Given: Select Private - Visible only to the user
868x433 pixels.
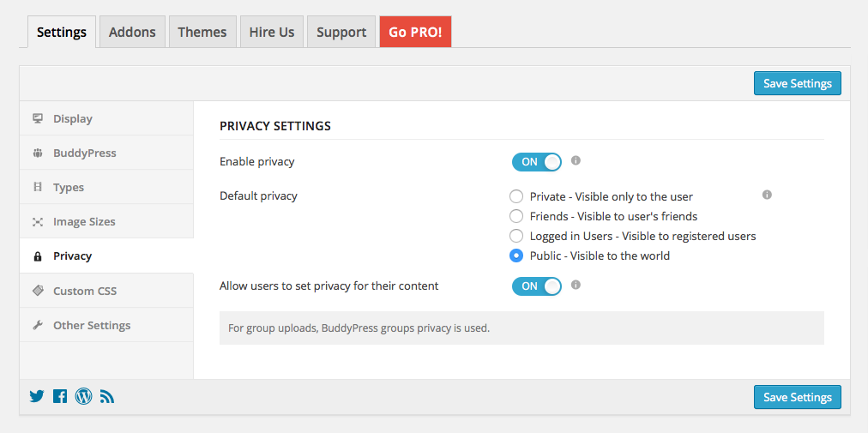Looking at the screenshot, I should point(516,196).
